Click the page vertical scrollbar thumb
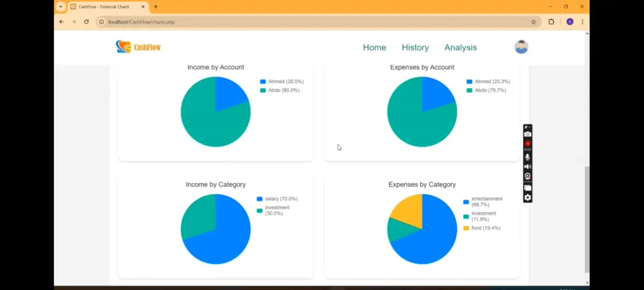This screenshot has height=290, width=644. 587,219
